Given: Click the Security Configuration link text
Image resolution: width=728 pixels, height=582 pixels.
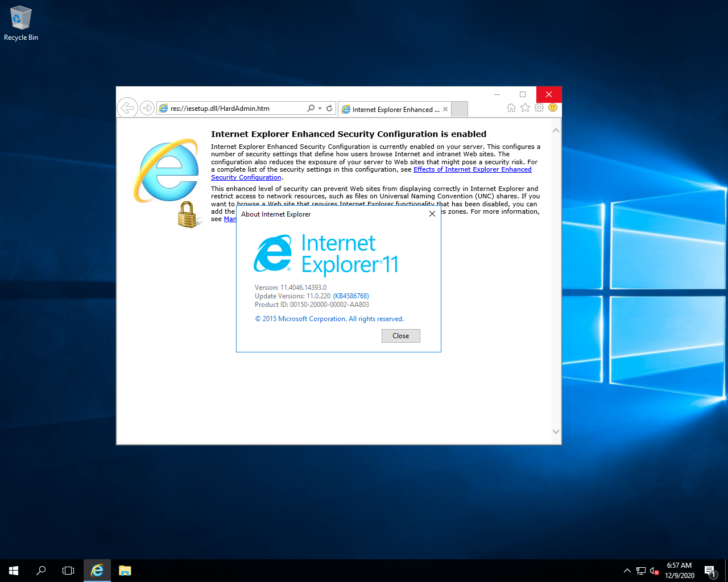Looking at the screenshot, I should pos(246,177).
